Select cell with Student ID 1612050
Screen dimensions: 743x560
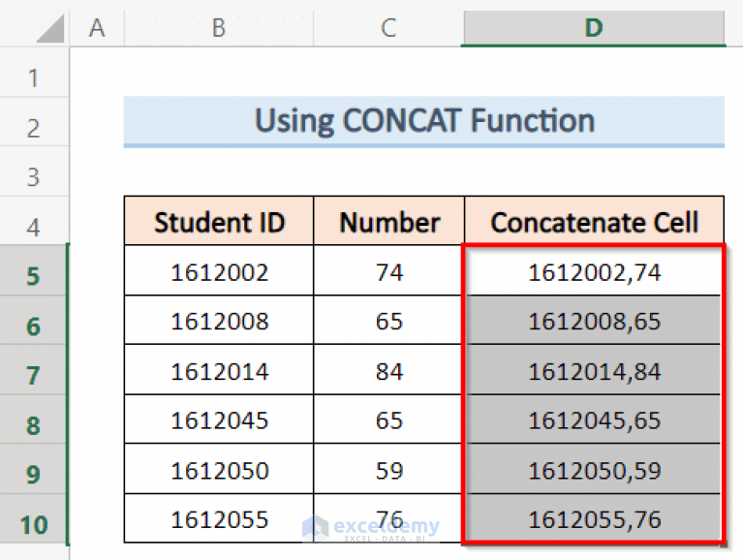(x=219, y=470)
